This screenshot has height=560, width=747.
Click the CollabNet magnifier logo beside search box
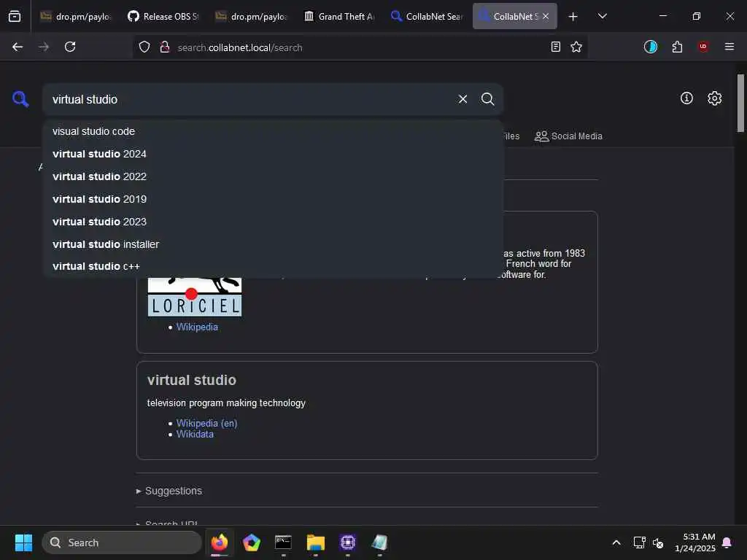point(20,99)
